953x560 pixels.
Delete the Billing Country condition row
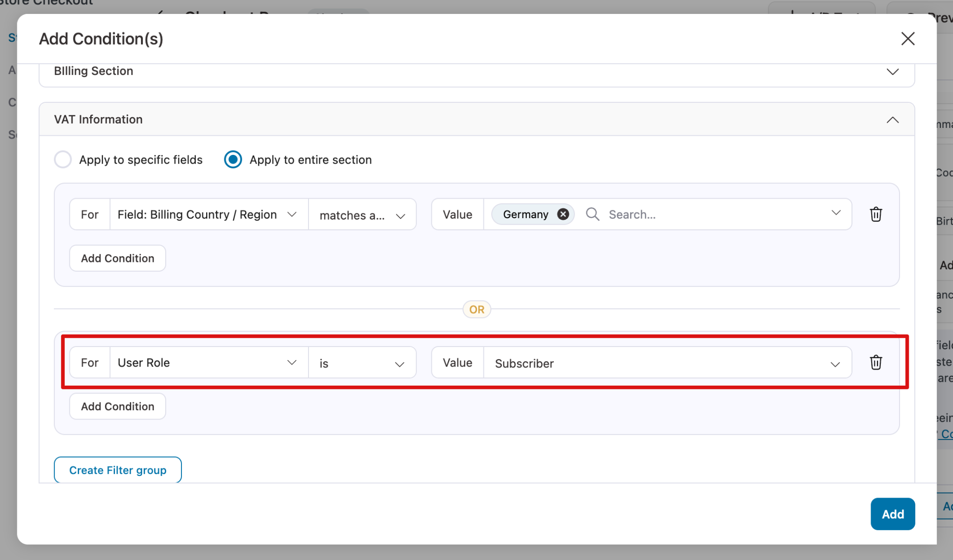(x=876, y=214)
